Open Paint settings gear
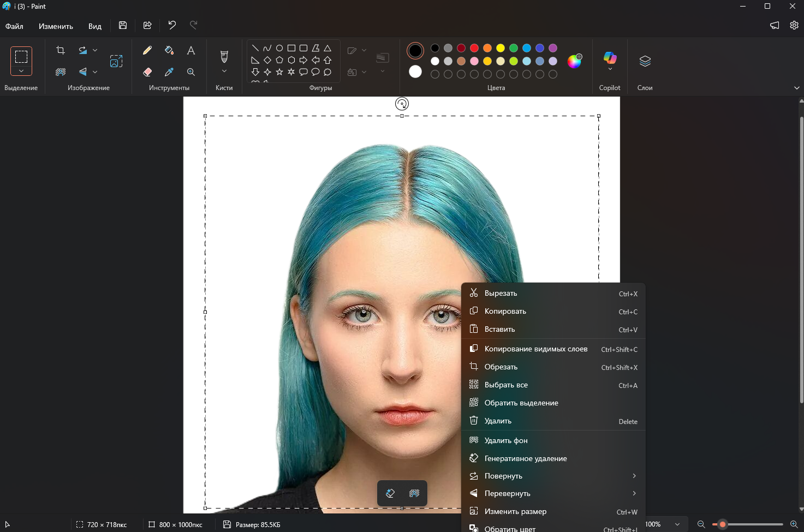The width and height of the screenshot is (804, 532). point(794,25)
